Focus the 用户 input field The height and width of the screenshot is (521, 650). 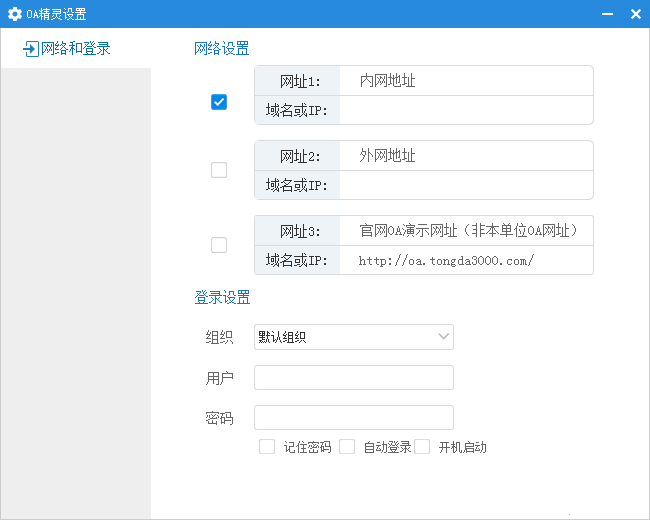pyautogui.click(x=354, y=377)
